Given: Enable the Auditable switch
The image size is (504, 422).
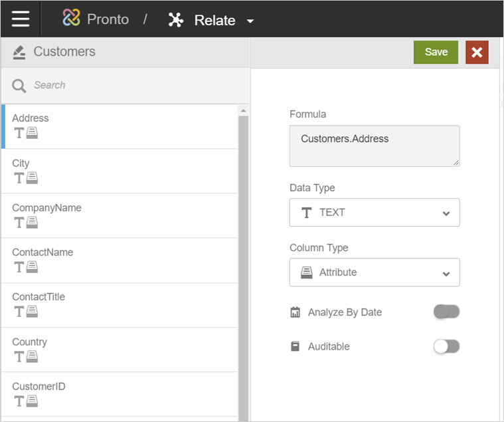Looking at the screenshot, I should pos(446,346).
